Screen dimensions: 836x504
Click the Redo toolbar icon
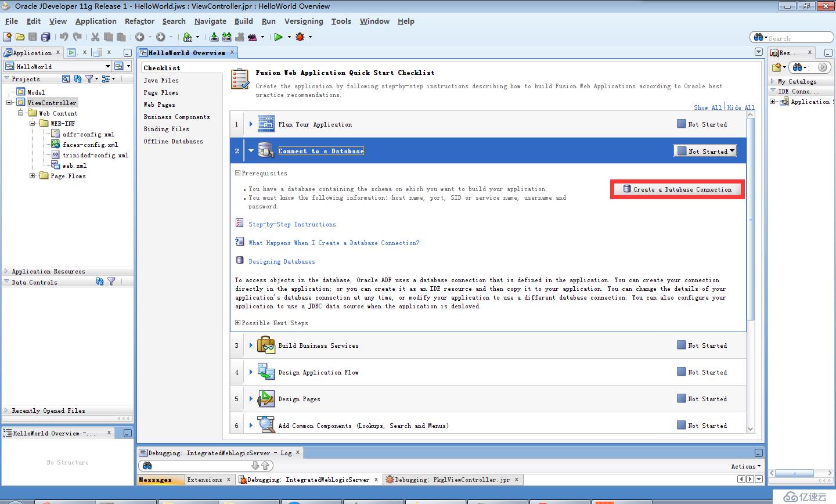[x=77, y=37]
